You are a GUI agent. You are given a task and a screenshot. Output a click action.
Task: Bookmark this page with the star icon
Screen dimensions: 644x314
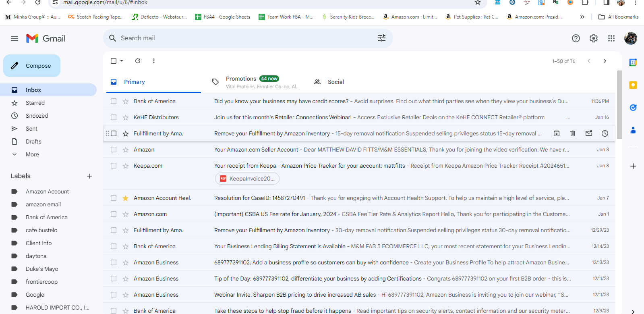(x=478, y=2)
